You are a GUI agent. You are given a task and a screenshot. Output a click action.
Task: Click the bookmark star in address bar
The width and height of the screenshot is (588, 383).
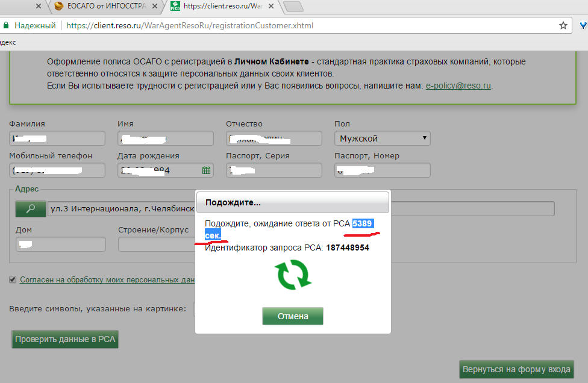(563, 26)
